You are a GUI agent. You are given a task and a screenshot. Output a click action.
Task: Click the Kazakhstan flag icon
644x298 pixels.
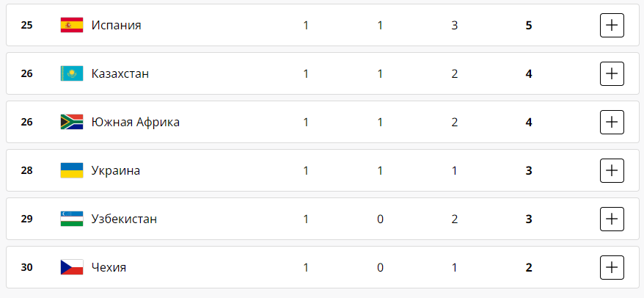(71, 74)
